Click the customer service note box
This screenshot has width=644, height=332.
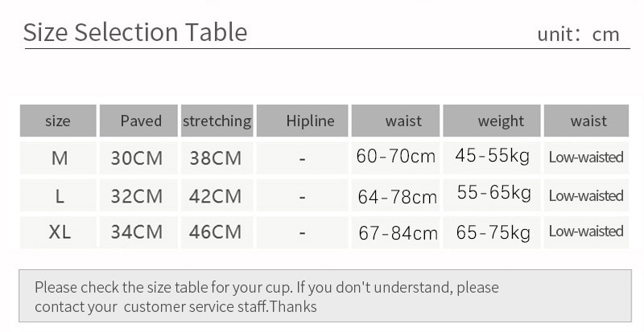325,296
